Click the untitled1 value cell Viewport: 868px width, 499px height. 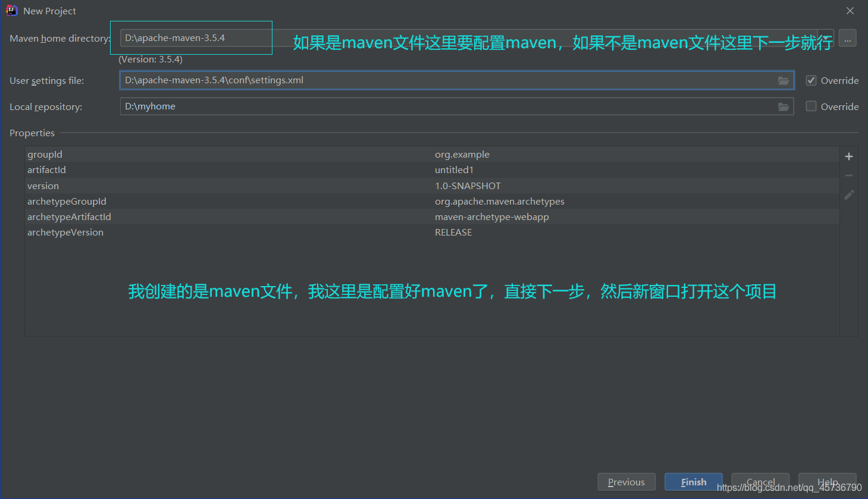click(454, 170)
